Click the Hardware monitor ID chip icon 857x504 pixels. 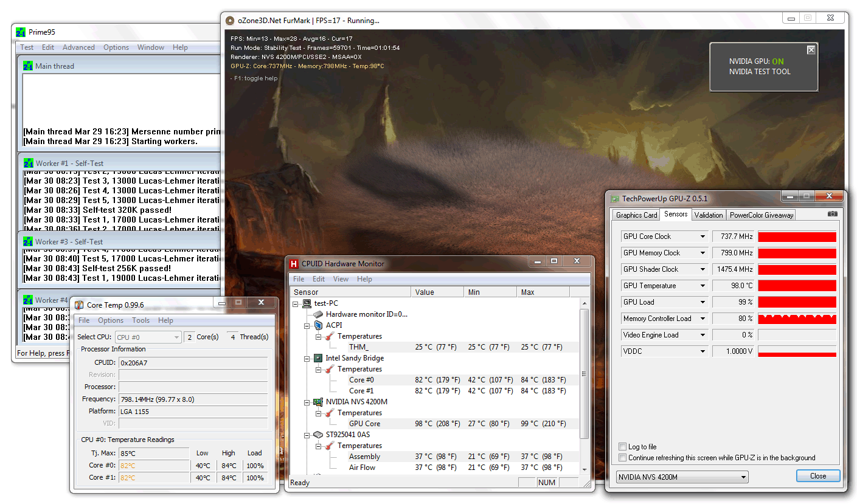[x=318, y=314]
